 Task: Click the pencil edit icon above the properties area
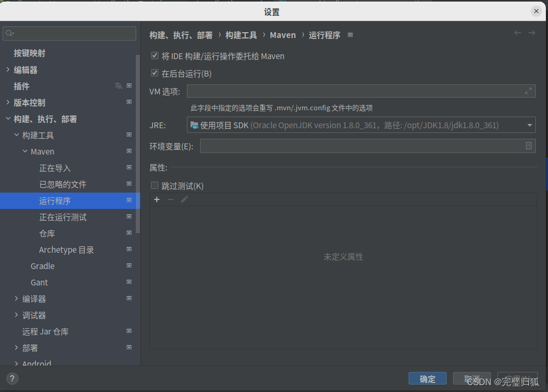[x=184, y=199]
